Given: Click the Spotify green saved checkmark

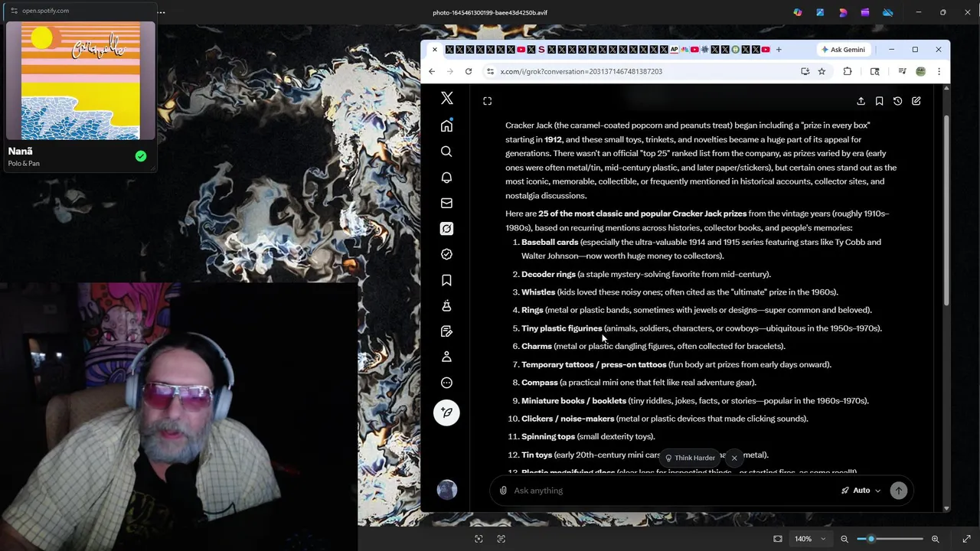Looking at the screenshot, I should tap(141, 156).
